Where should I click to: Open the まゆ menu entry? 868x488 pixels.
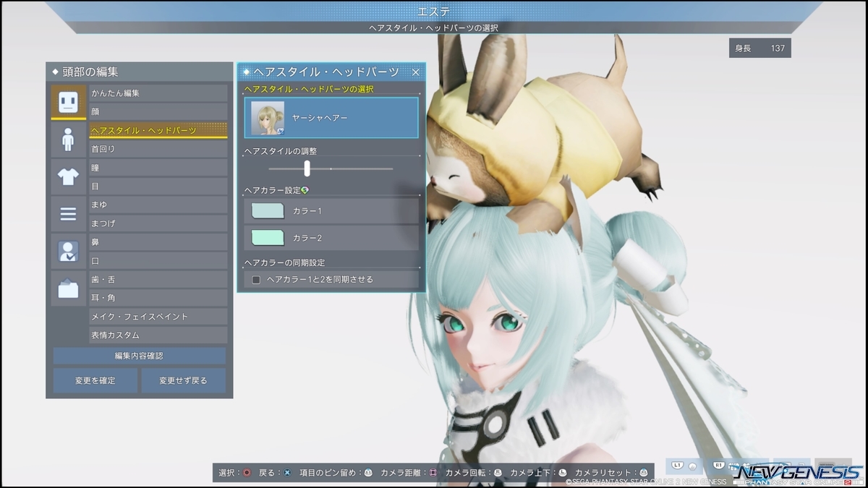pyautogui.click(x=158, y=205)
